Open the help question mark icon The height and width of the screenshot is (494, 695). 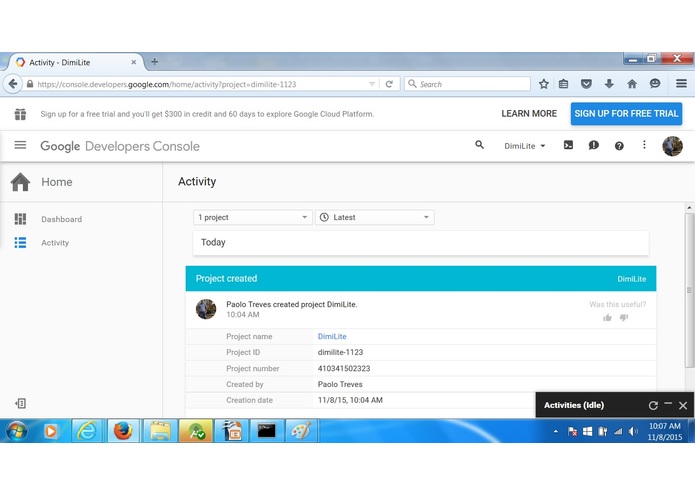click(619, 146)
